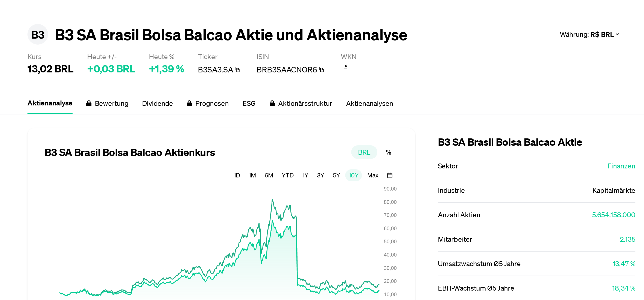The height and width of the screenshot is (300, 644).
Task: Click the lock icon beside Bewertung
Action: click(89, 103)
